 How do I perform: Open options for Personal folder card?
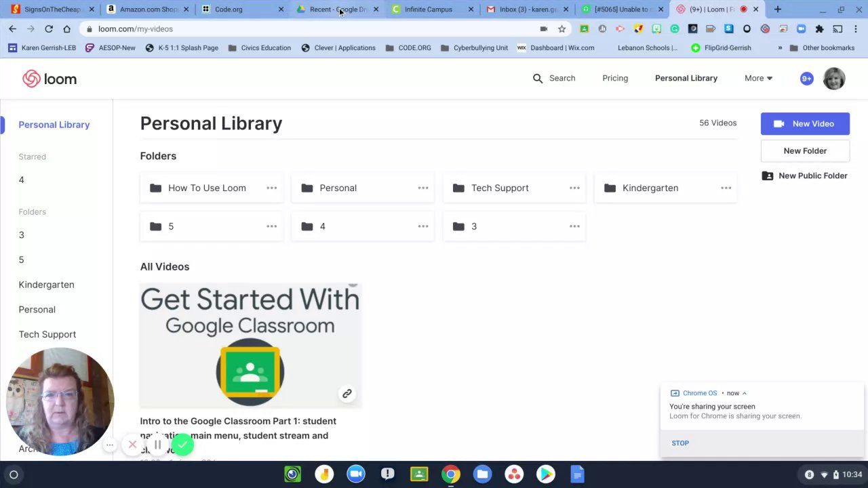click(x=423, y=188)
